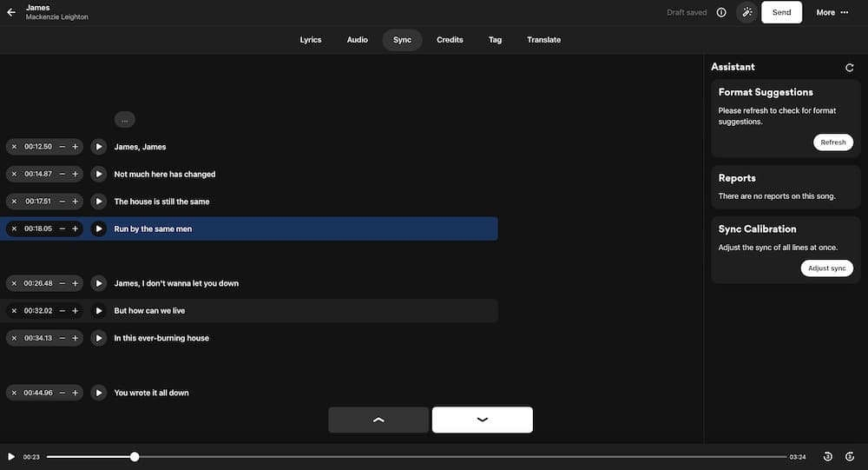Select lyric 'In this ever-burning house'
The width and height of the screenshot is (868, 470).
161,338
